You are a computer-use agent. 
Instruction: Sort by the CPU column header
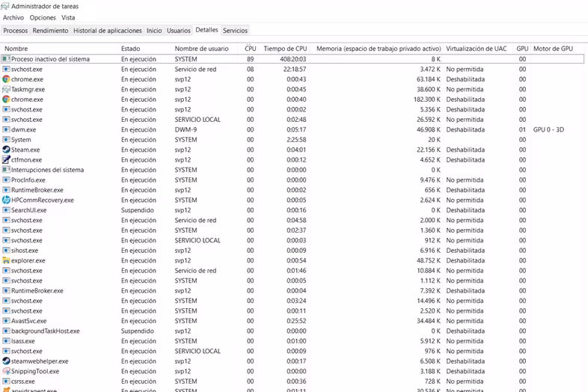251,49
